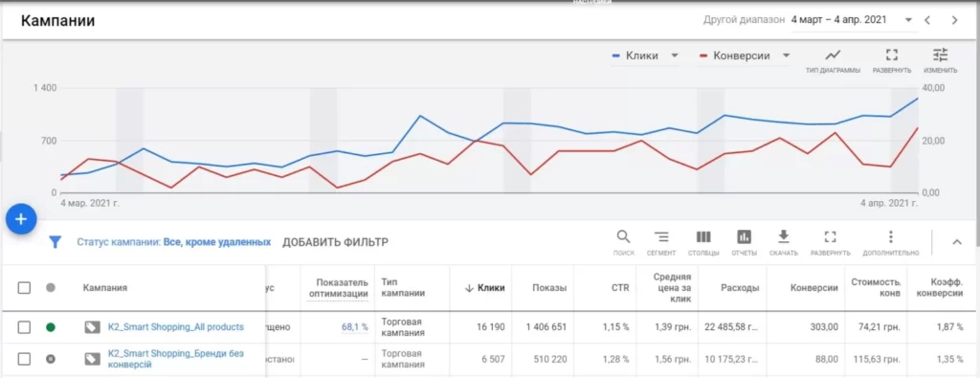
Task: Click the 115,63 грн. cost cell
Action: tap(877, 359)
